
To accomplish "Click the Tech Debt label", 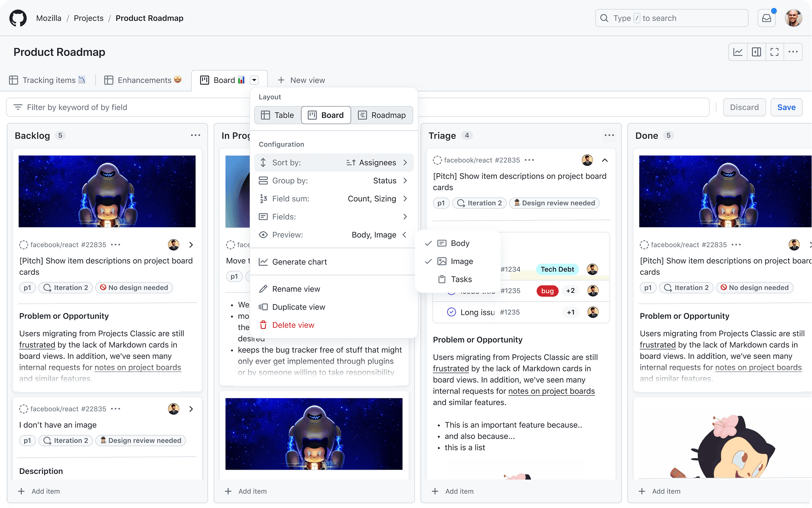I will click(557, 269).
